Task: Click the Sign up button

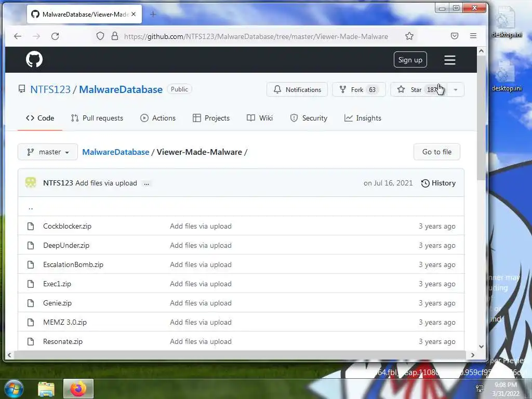Action: 410,60
